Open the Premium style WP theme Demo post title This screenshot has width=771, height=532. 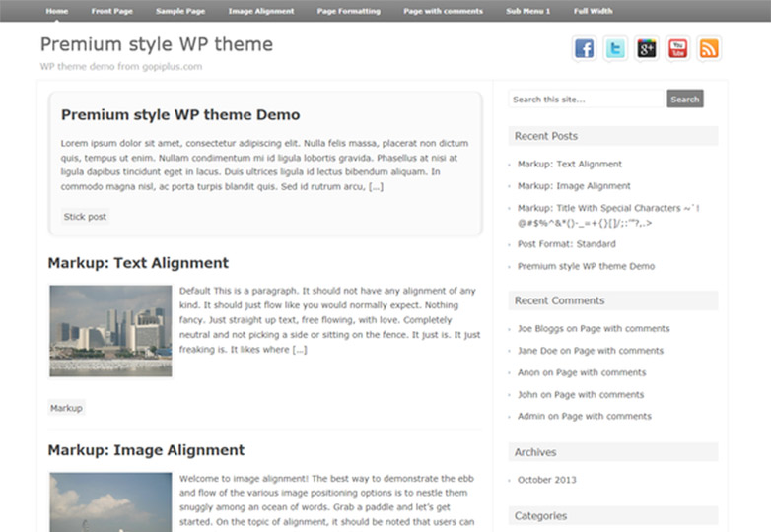coord(180,115)
